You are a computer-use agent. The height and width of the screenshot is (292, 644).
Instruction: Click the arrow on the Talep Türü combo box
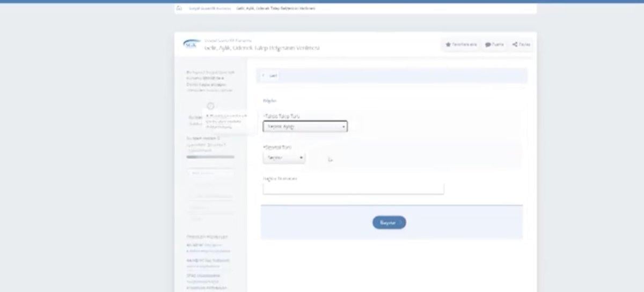tap(343, 127)
